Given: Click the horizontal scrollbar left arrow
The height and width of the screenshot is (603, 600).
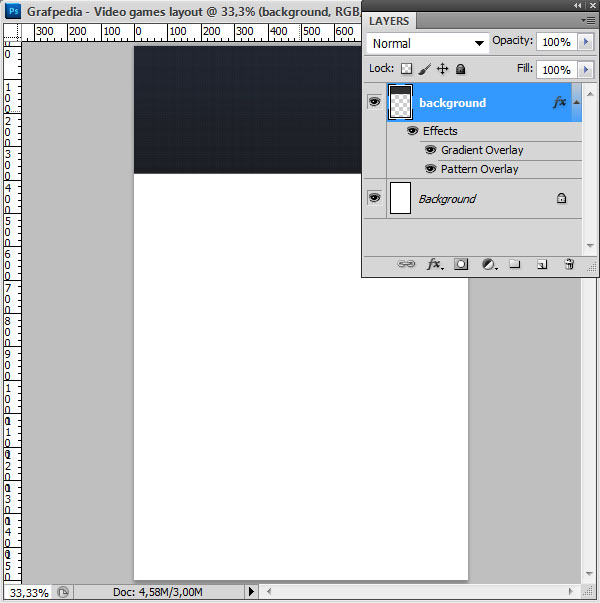Looking at the screenshot, I should 269,591.
